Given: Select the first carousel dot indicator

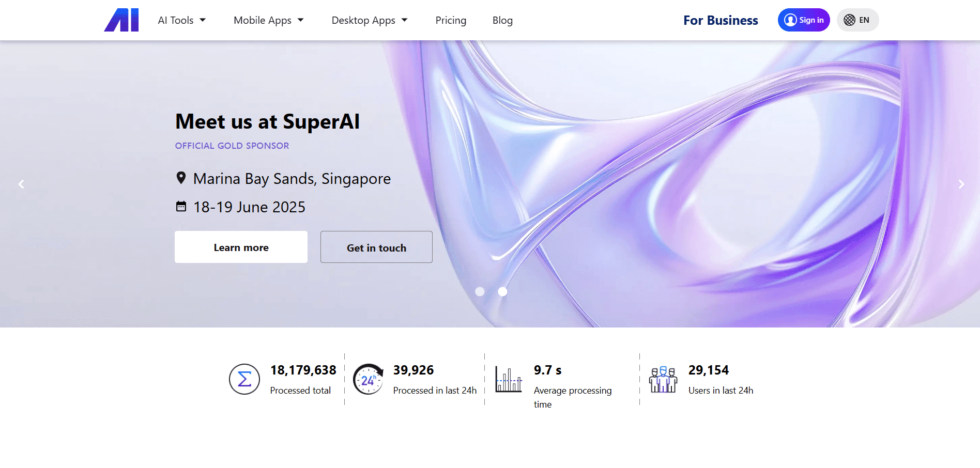Looking at the screenshot, I should [x=480, y=292].
